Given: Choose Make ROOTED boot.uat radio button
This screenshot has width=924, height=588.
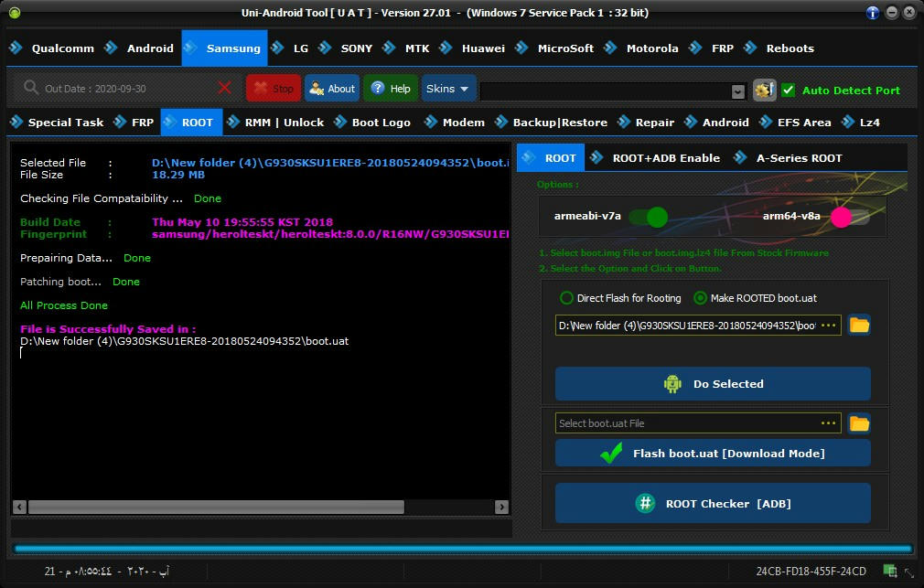Looking at the screenshot, I should click(700, 298).
